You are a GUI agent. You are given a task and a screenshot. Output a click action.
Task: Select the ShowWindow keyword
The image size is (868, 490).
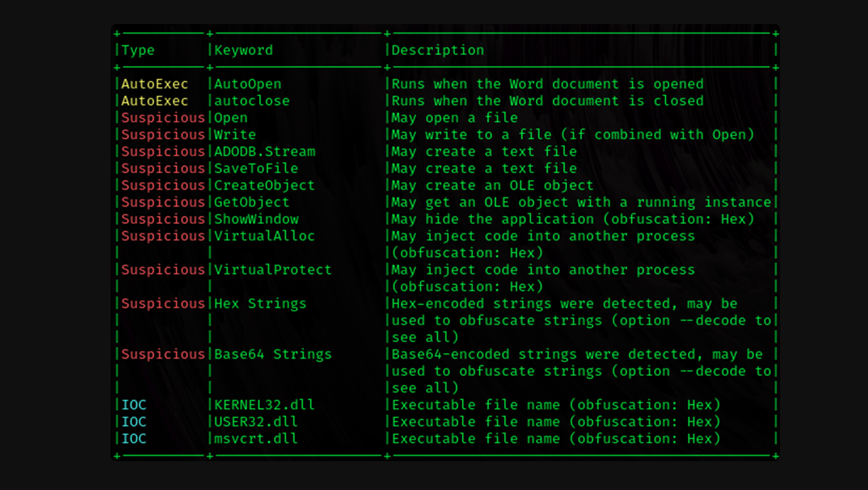click(x=256, y=219)
